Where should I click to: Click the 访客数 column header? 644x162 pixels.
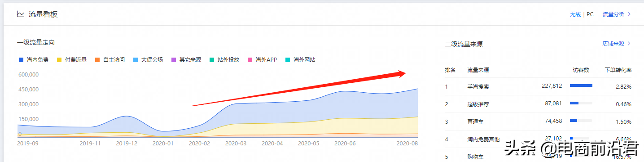tap(581, 70)
